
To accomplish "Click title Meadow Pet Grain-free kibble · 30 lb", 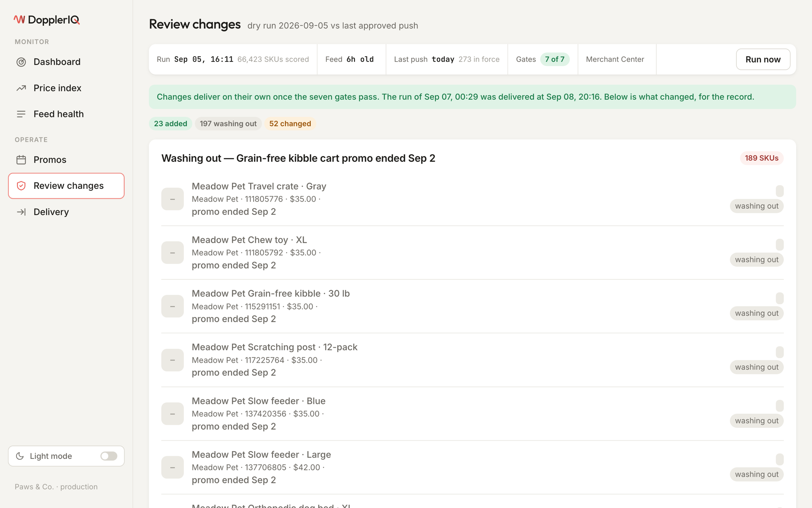I will click(x=271, y=293).
